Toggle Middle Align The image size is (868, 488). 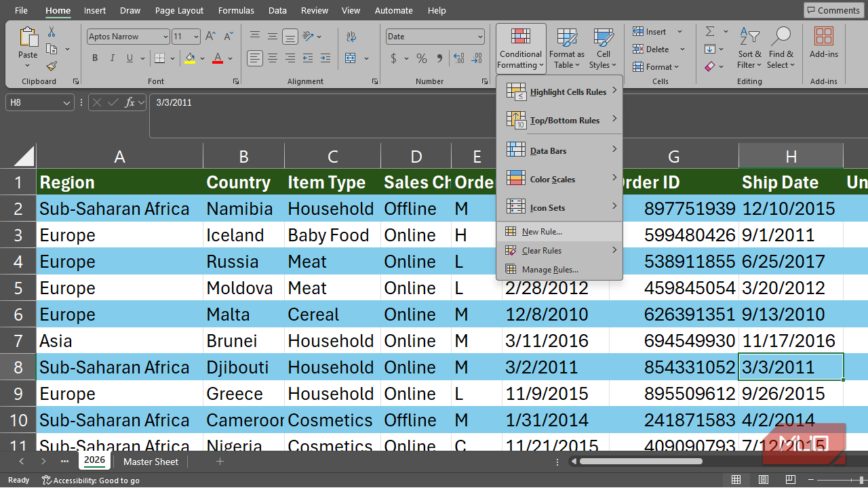273,37
